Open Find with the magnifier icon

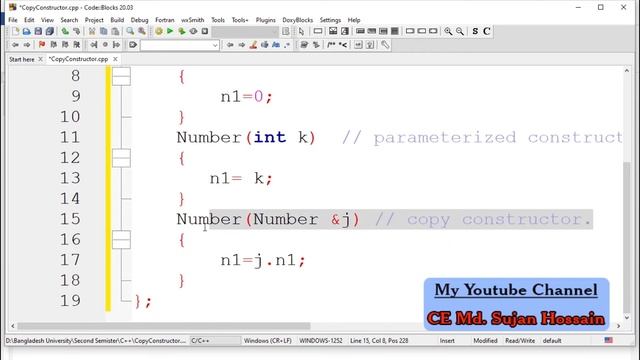130,31
